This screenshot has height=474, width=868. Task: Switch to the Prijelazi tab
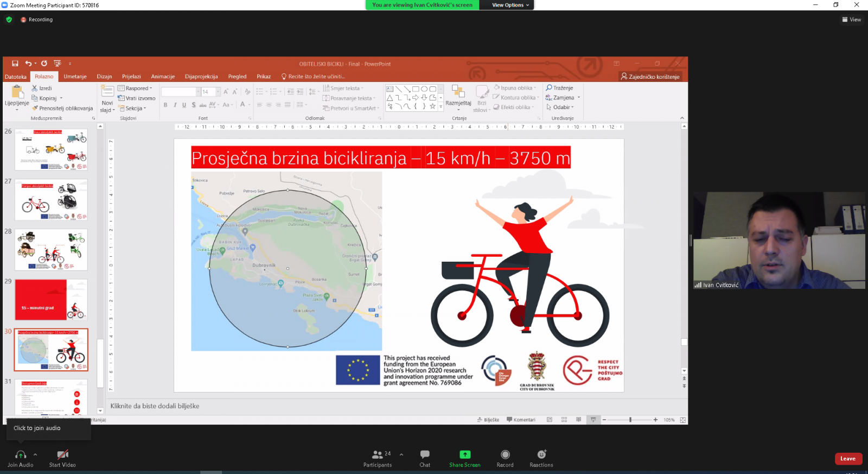point(131,77)
